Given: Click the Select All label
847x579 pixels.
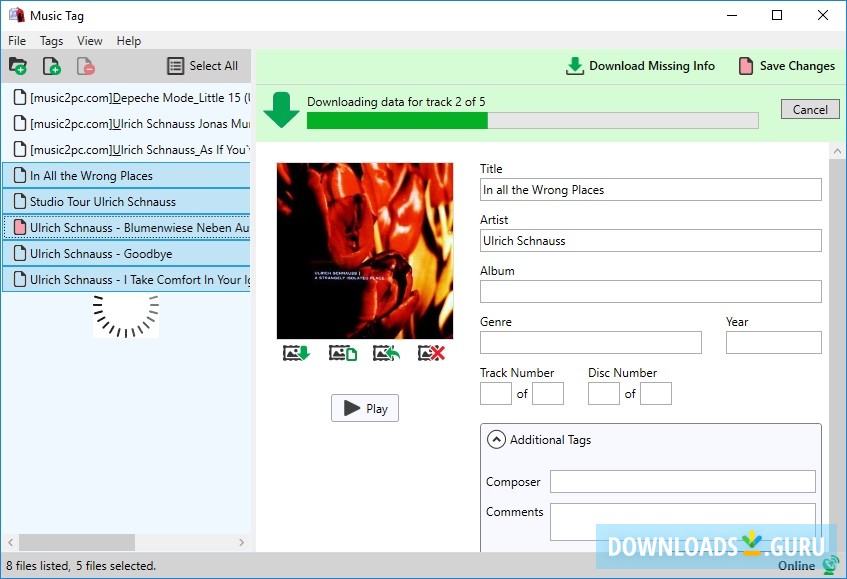Looking at the screenshot, I should 213,66.
